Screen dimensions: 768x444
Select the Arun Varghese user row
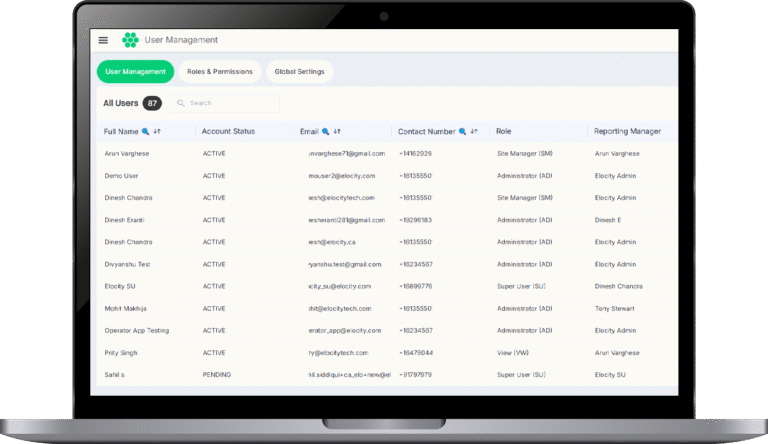[x=125, y=153]
